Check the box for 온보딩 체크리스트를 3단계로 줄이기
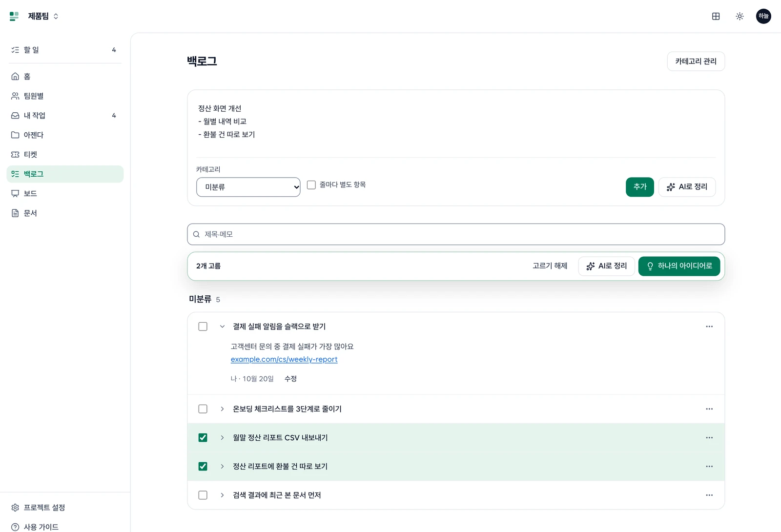 pos(203,409)
